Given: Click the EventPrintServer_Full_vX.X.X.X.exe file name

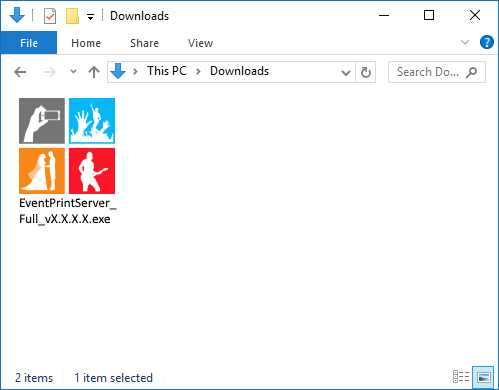Looking at the screenshot, I should pos(68,211).
